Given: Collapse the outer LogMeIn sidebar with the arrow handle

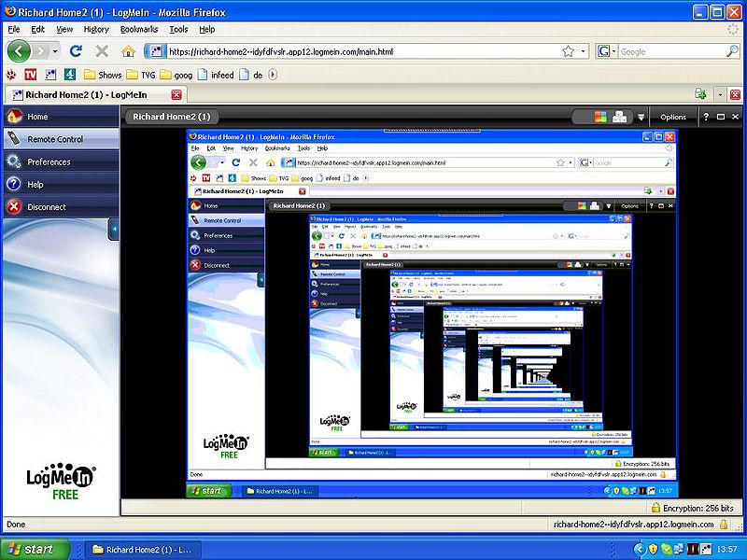Looking at the screenshot, I should click(114, 229).
